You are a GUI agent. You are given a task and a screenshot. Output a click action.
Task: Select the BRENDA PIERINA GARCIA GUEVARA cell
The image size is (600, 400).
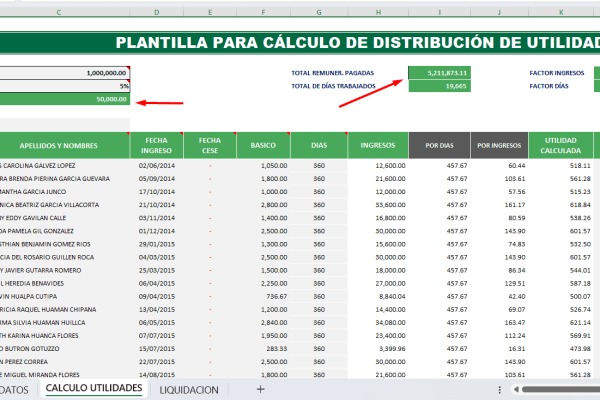pos(65,179)
